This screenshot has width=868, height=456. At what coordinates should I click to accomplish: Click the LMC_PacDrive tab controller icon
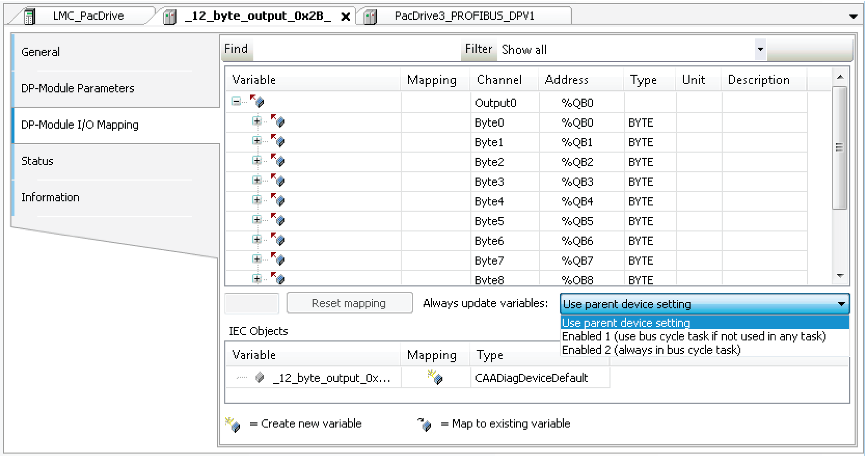[x=30, y=16]
